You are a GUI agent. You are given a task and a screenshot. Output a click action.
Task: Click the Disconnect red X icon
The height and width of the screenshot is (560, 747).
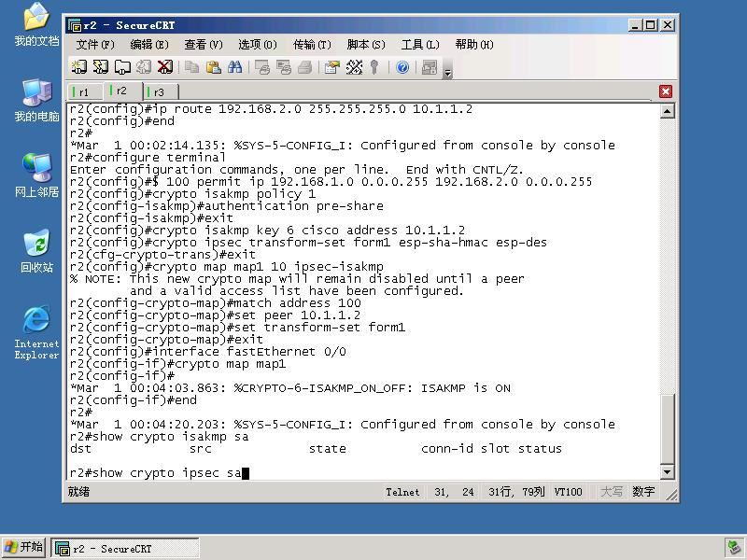coord(165,67)
